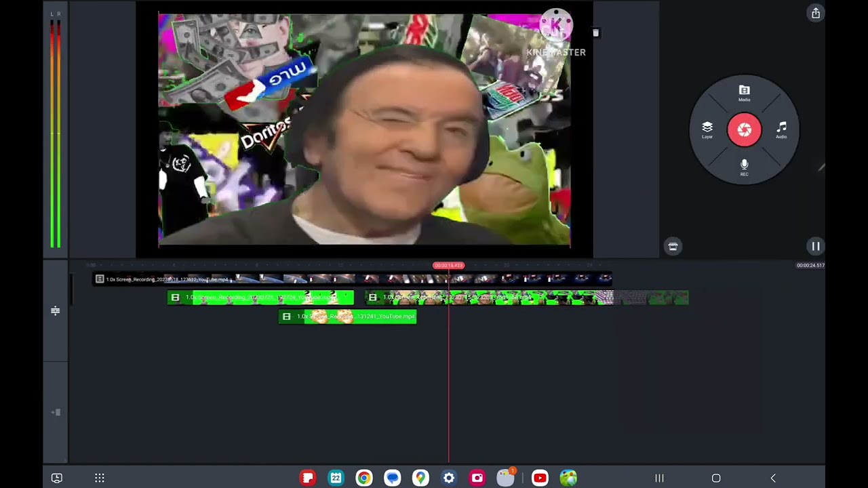Show recent apps navigation button
868x488 pixels.
point(658,479)
